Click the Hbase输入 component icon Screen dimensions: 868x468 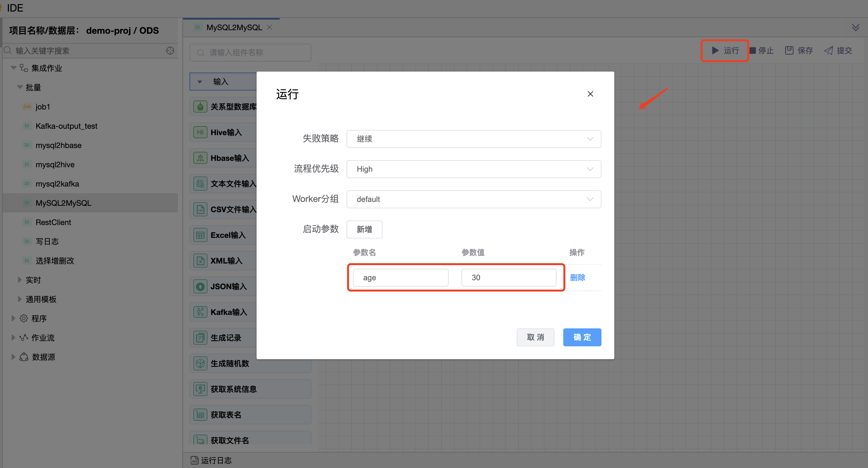200,158
